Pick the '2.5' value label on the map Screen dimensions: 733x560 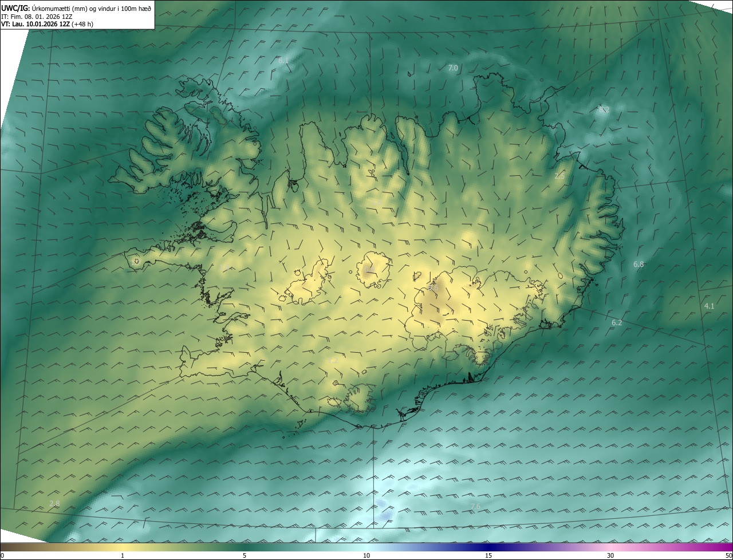tap(559, 176)
